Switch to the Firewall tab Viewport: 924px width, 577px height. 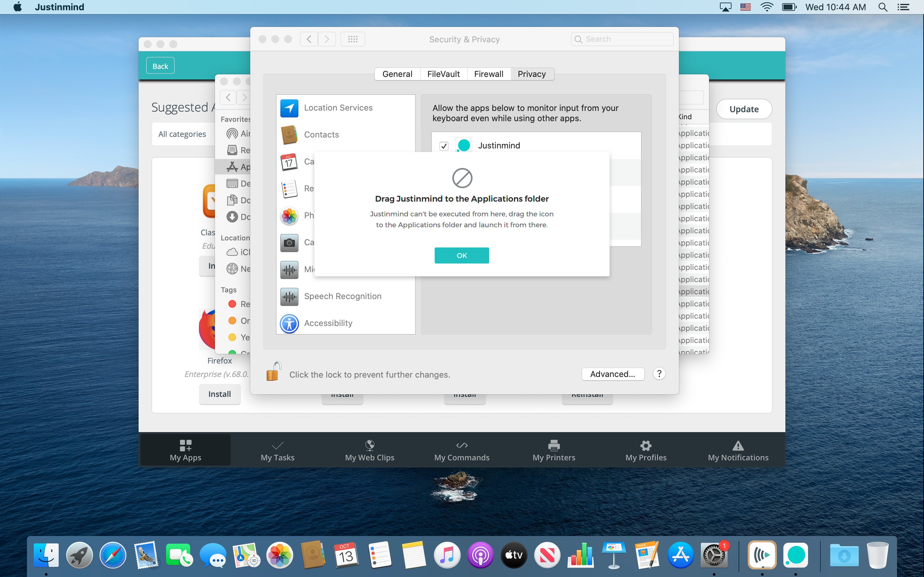pos(488,74)
